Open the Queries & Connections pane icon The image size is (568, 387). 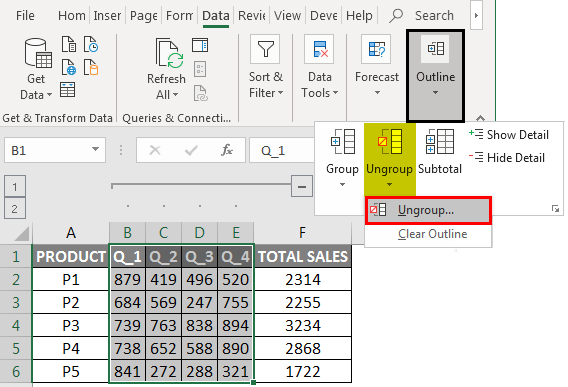click(x=200, y=45)
